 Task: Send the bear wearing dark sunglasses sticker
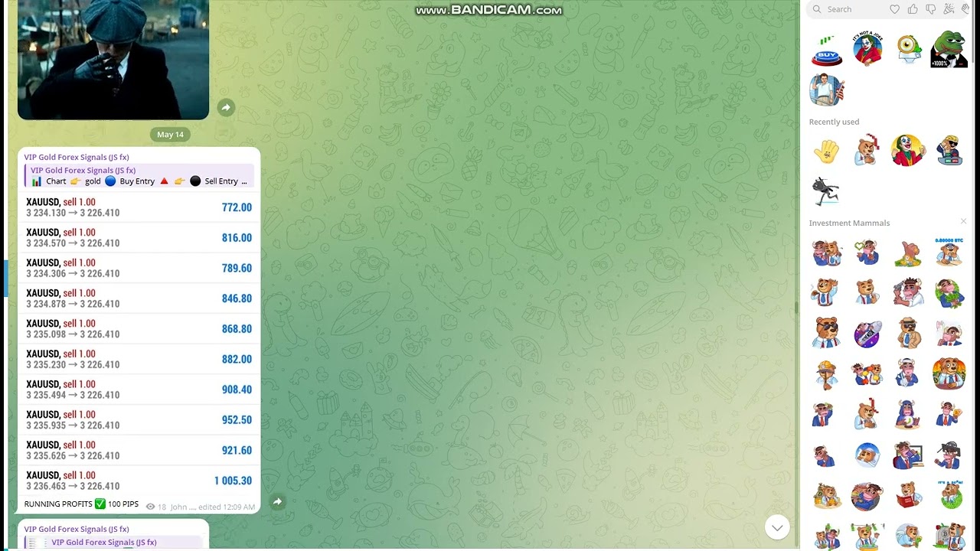(x=827, y=333)
